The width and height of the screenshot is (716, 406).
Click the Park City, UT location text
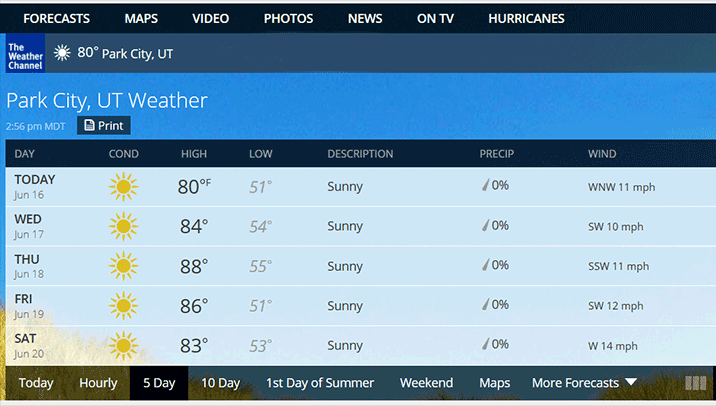137,54
